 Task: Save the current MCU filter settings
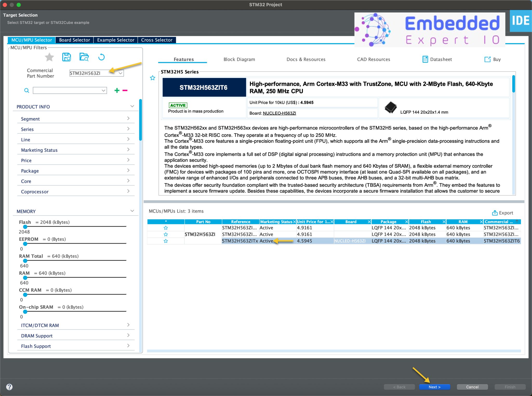(x=66, y=57)
